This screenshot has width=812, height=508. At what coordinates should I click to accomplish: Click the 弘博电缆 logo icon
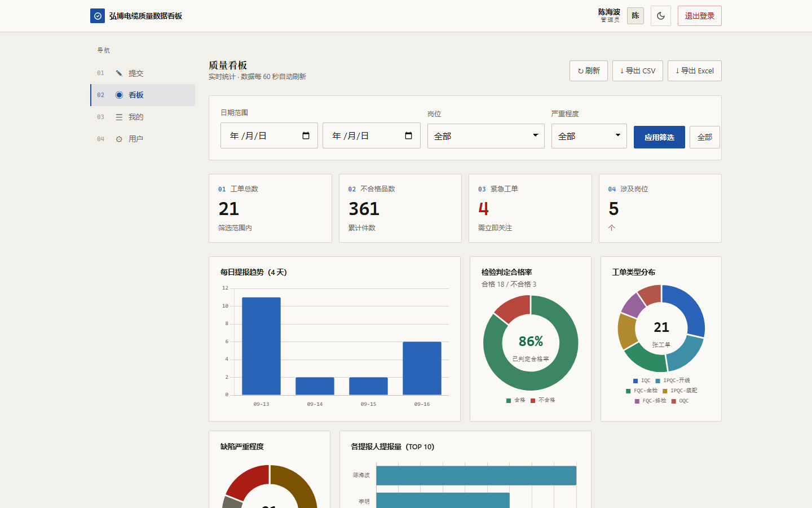[98, 16]
